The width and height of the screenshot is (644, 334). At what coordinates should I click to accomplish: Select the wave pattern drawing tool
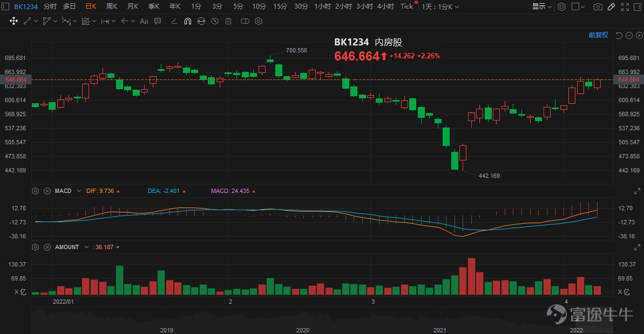click(66, 21)
